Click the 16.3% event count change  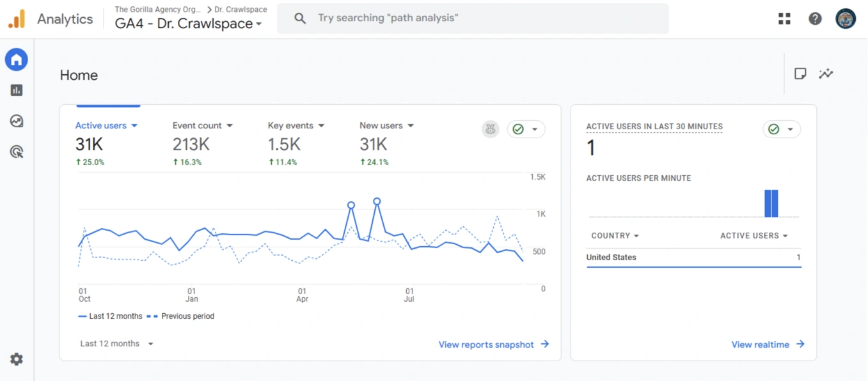click(x=187, y=162)
